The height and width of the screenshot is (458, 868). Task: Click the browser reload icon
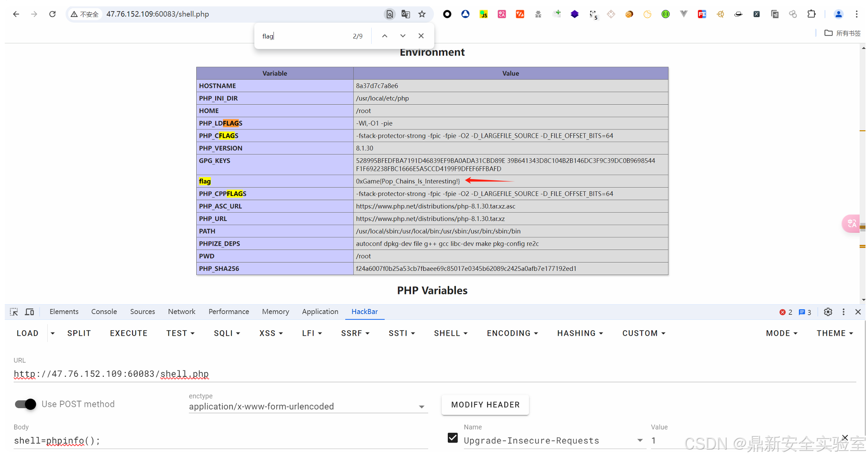point(52,14)
